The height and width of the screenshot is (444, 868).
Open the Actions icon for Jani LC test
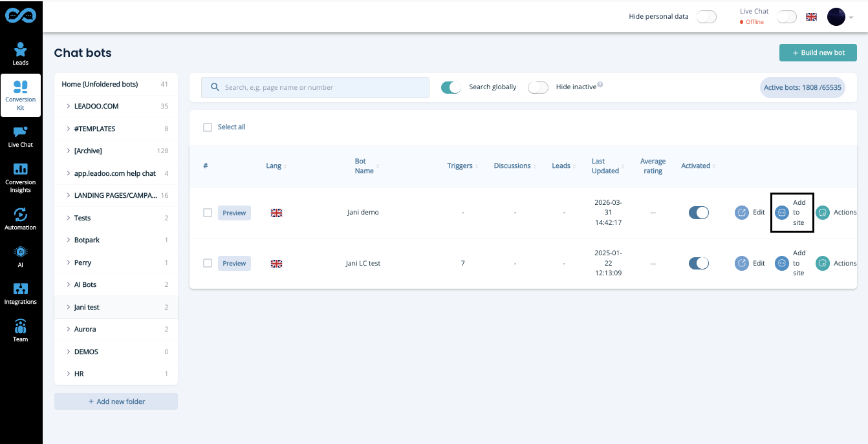823,263
